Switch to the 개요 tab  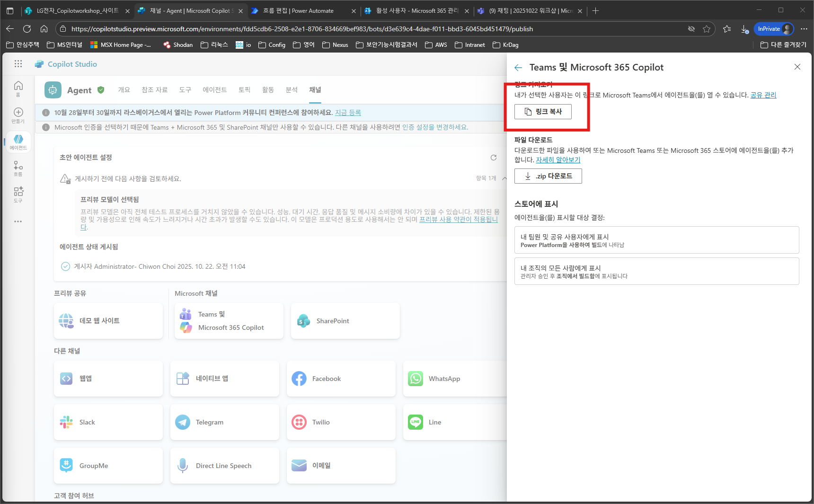click(124, 90)
